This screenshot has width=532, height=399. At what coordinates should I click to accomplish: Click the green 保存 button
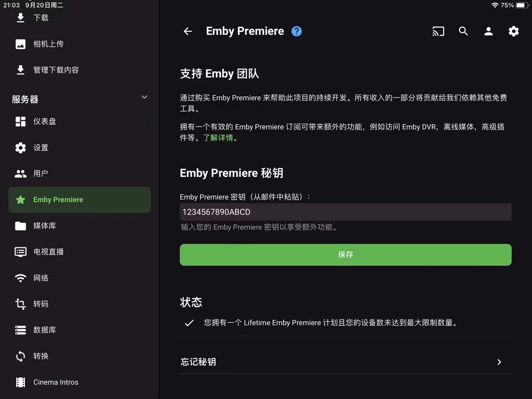click(345, 255)
